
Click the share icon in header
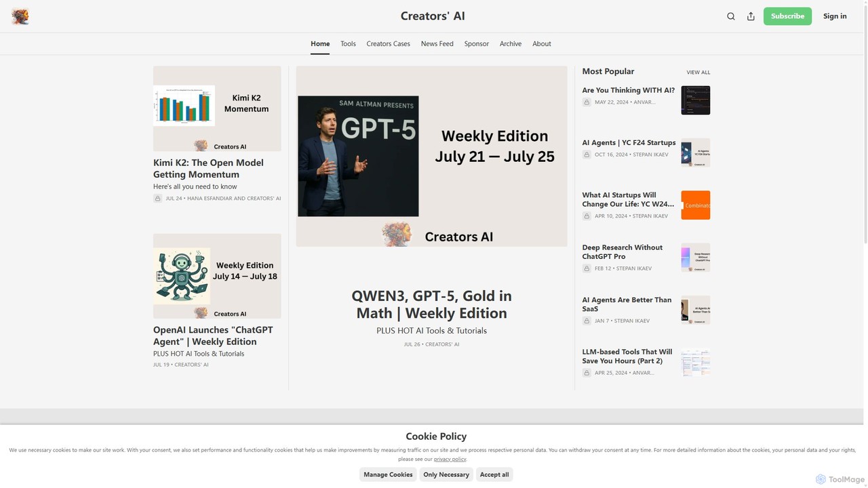751,16
